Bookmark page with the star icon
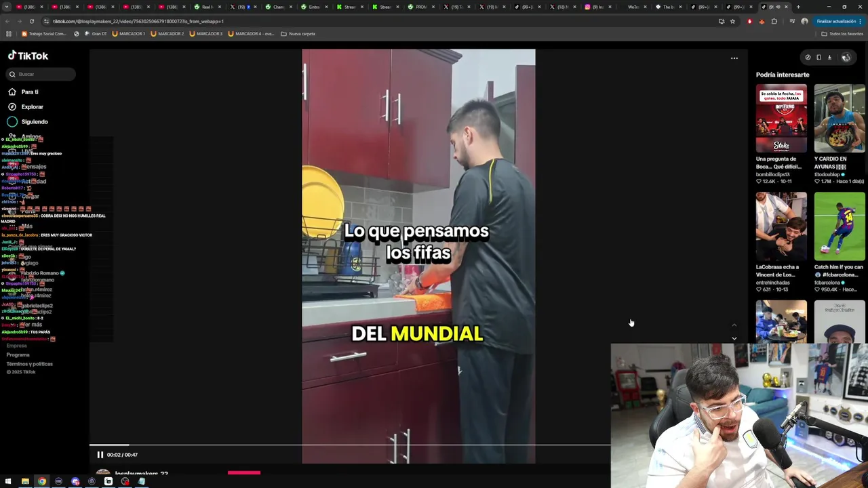This screenshot has height=488, width=868. click(732, 21)
